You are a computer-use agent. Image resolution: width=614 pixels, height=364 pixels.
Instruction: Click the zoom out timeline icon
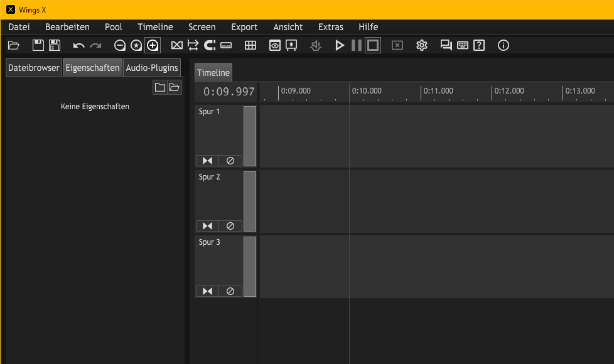(x=120, y=45)
